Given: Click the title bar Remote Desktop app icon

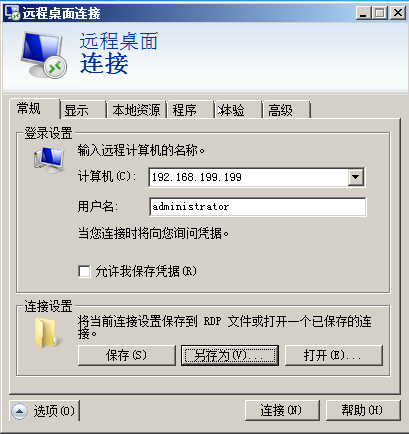Looking at the screenshot, I should (x=12, y=13).
